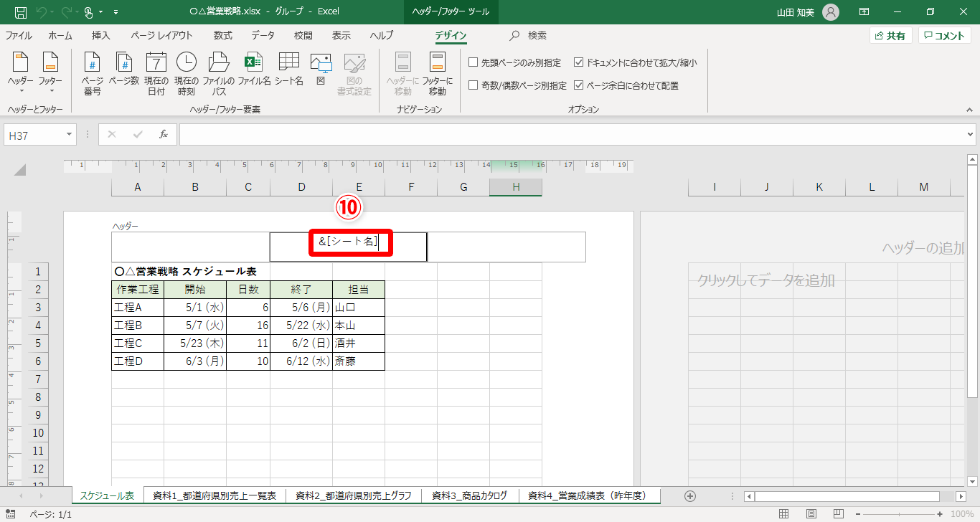The width and height of the screenshot is (980, 522).
Task: Toggle 奇数/偶数ページ別指定 checkbox
Action: 473,85
